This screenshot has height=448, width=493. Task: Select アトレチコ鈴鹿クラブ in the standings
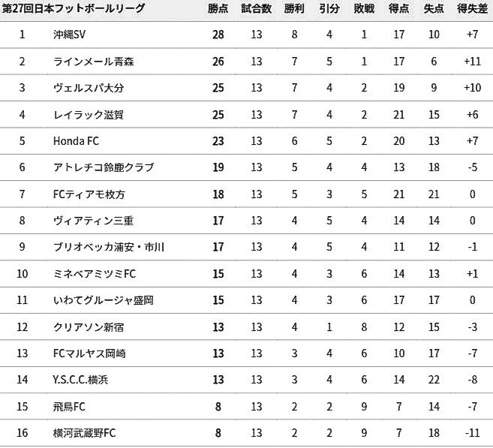pyautogui.click(x=104, y=167)
